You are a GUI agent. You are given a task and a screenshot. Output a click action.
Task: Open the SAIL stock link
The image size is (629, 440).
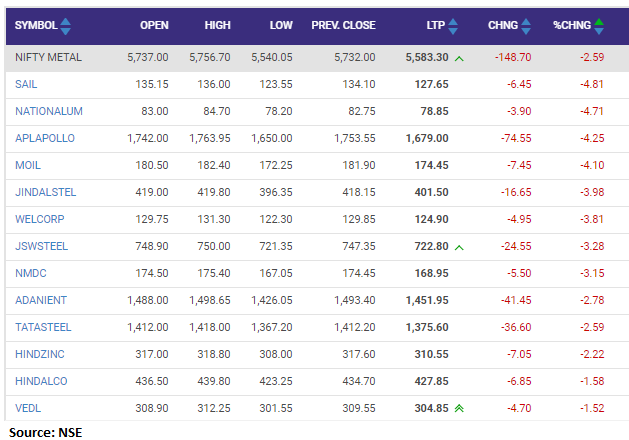tap(26, 86)
